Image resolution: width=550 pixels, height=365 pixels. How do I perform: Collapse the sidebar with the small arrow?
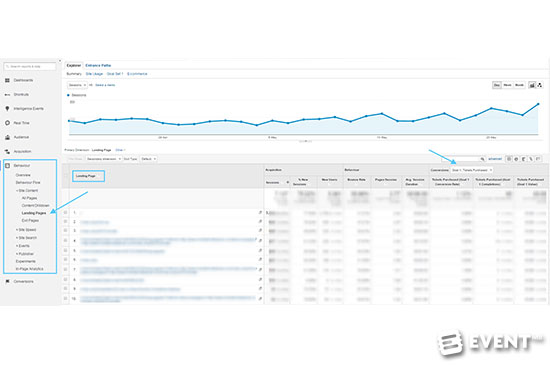coord(60,61)
